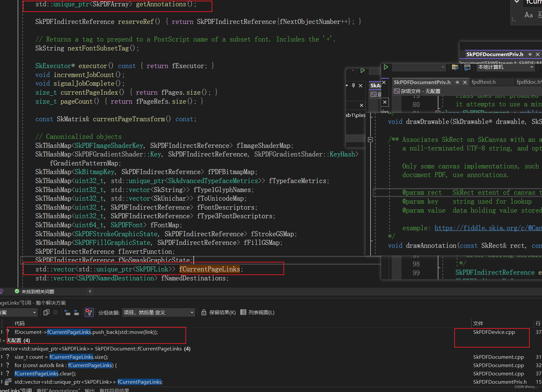Click fCurrentPageLinks identifier in code editor
The width and height of the screenshot is (542, 392).
pos(209,269)
